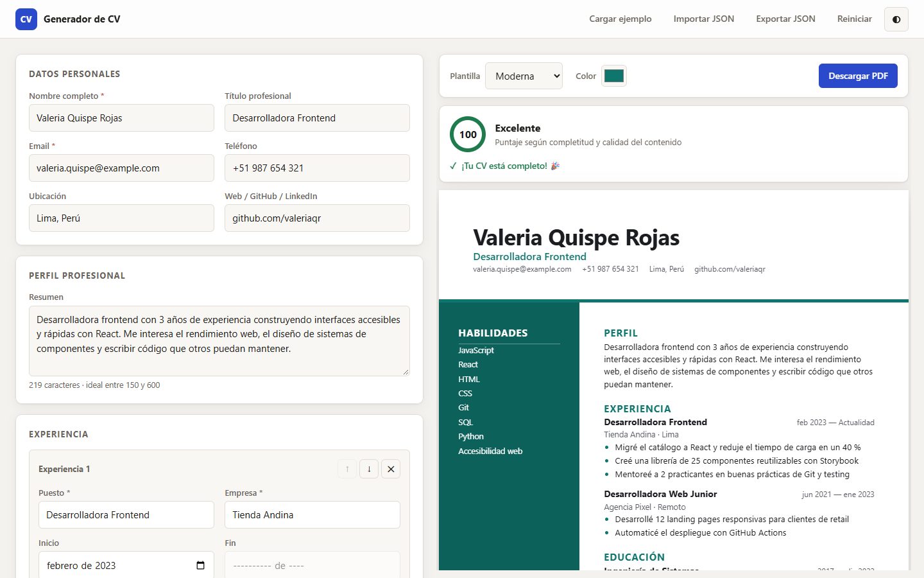This screenshot has width=924, height=578.
Task: Click github.com/valeriaqr in the CV preview
Action: pyautogui.click(x=730, y=269)
